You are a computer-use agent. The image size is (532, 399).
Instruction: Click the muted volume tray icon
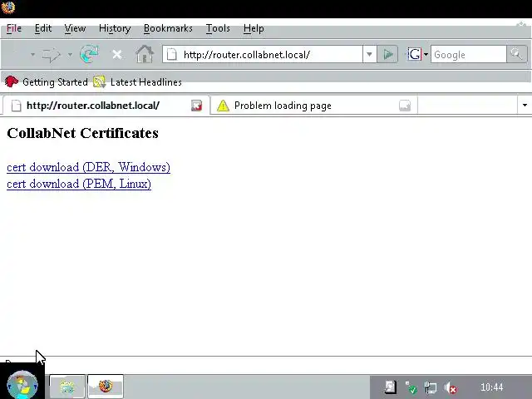click(x=451, y=387)
